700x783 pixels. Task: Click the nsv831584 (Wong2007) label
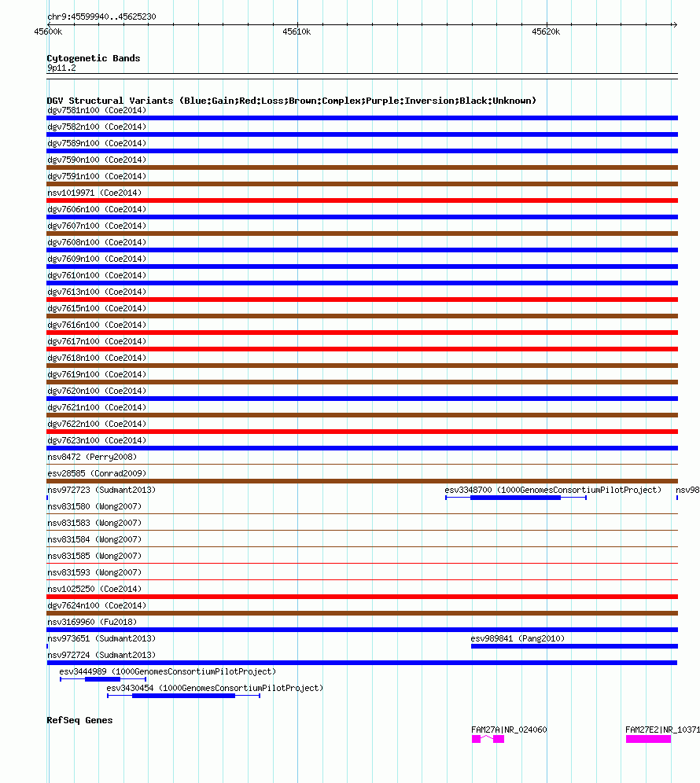point(94,539)
